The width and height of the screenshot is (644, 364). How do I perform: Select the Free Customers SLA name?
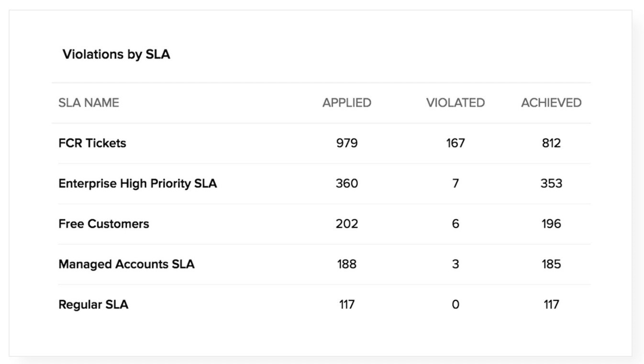[x=104, y=224]
